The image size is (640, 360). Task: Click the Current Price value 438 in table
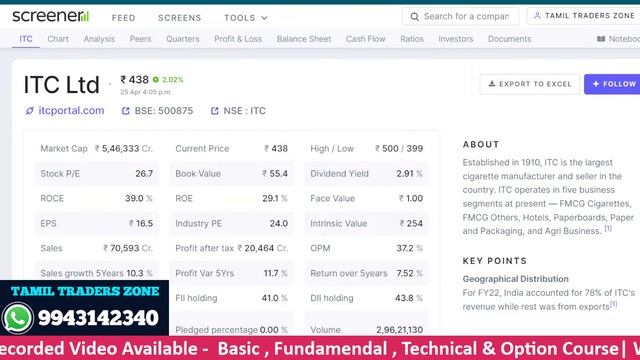click(276, 149)
